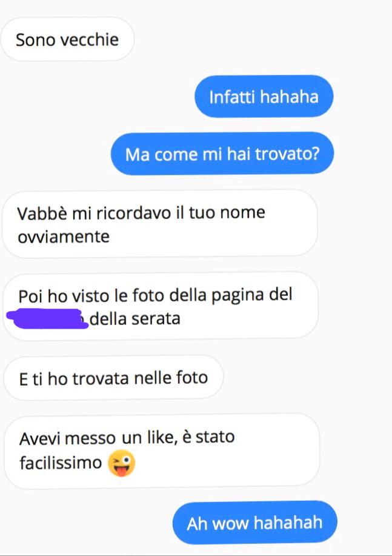The height and width of the screenshot is (556, 392).
Task: Click the word 'Poi' in the photo message
Action: [x=30, y=296]
